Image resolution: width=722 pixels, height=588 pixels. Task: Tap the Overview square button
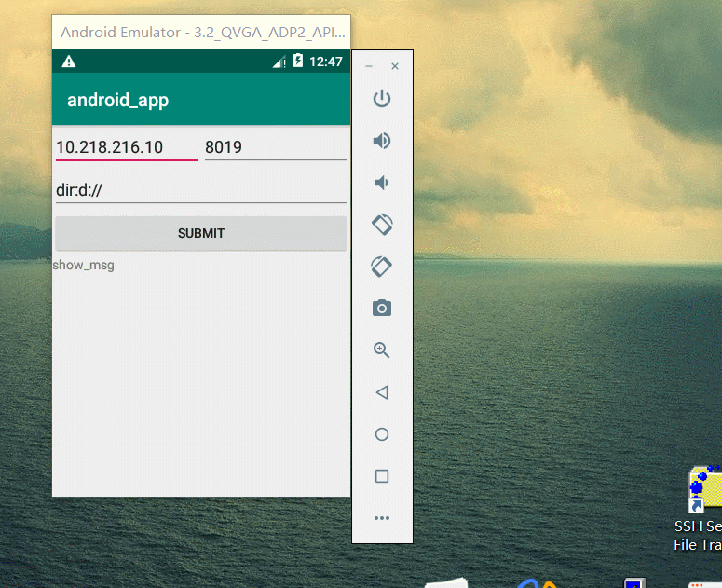coord(382,476)
